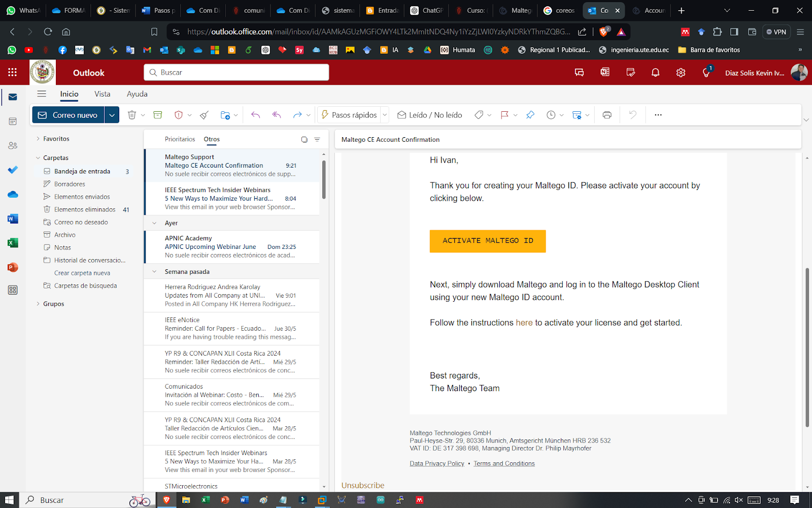Image resolution: width=812 pixels, height=508 pixels.
Task: Click the Correo nuevo button
Action: click(69, 115)
